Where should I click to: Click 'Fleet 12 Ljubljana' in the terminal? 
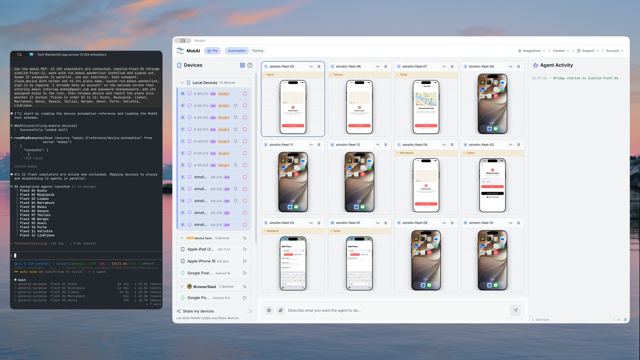click(x=37, y=236)
